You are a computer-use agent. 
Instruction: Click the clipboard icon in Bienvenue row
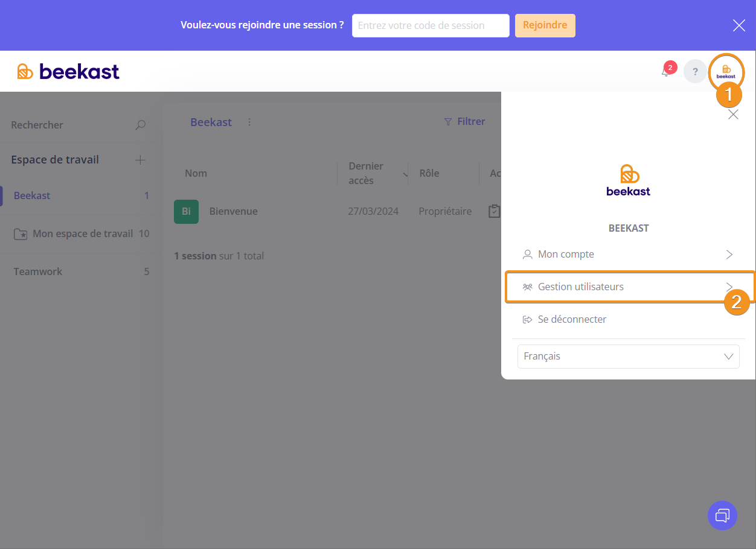click(494, 211)
